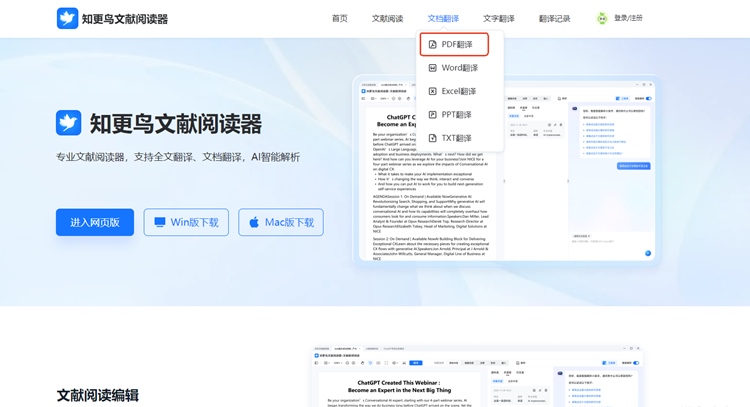Select TXT翻译 from the dropdown
Viewport: 750px width, 407px height.
tap(454, 138)
